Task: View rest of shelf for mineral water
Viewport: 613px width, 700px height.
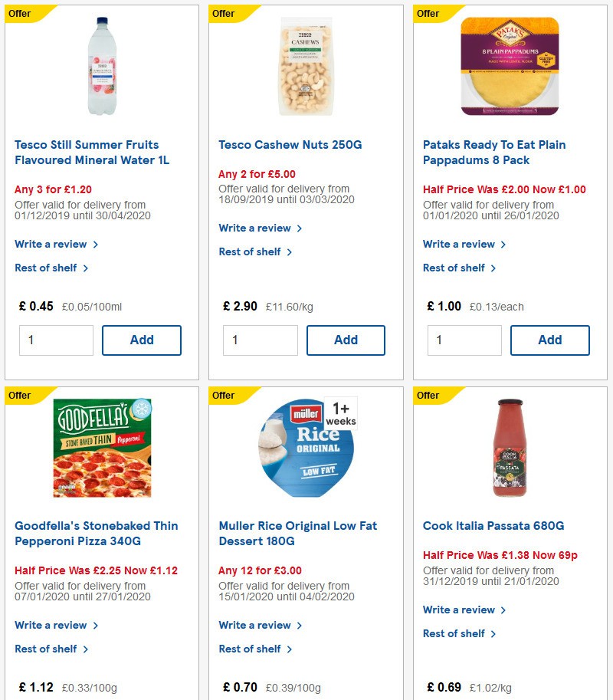Action: click(46, 268)
